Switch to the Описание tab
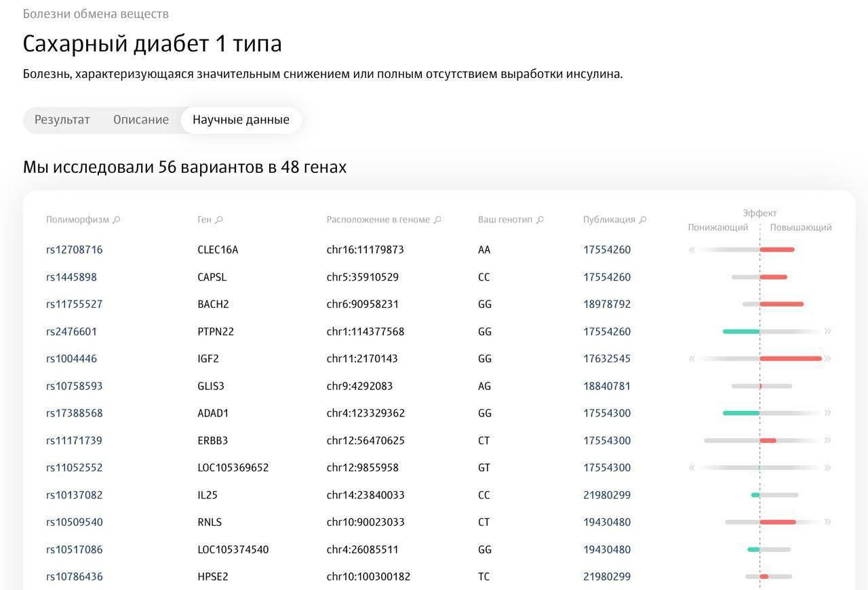Screen dimensions: 868x590 point(141,120)
